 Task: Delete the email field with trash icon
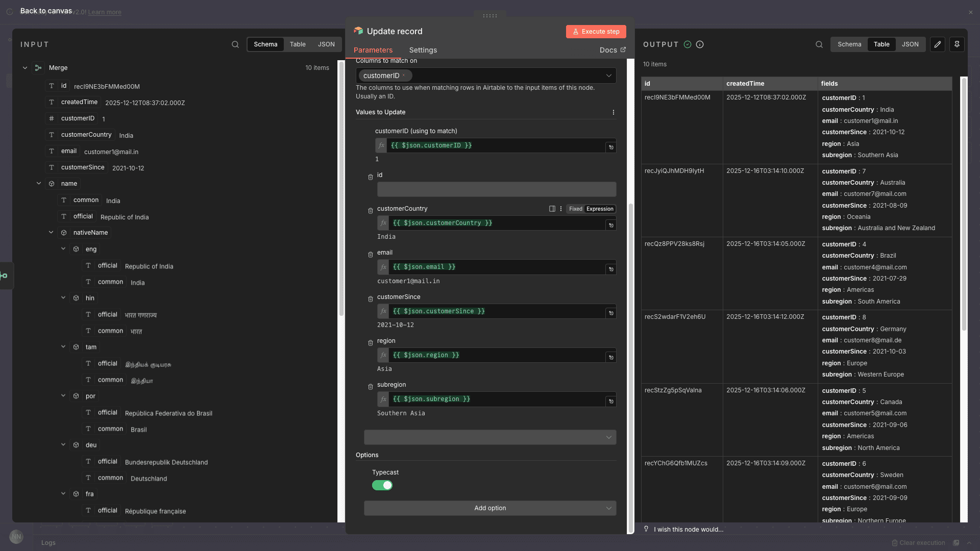coord(371,255)
